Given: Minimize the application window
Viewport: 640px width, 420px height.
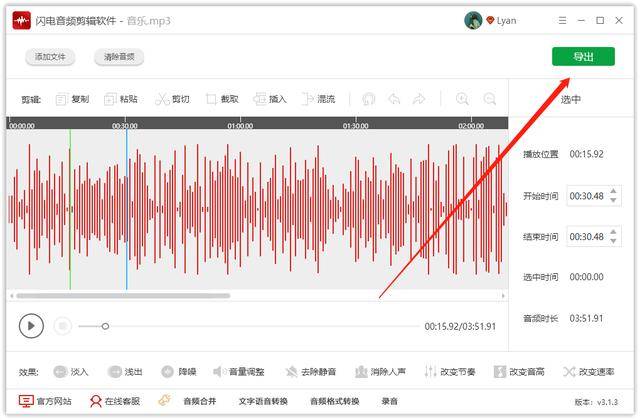Looking at the screenshot, I should pos(581,20).
